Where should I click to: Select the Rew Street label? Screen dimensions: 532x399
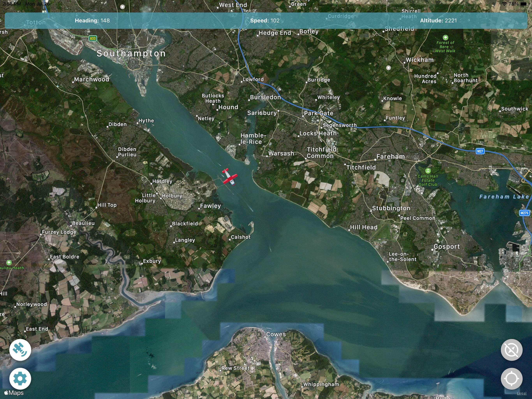(x=235, y=368)
